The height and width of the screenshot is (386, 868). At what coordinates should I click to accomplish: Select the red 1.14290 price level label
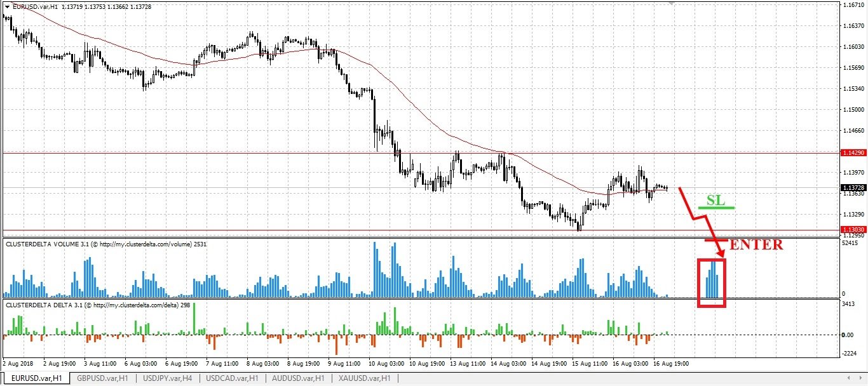coord(853,153)
